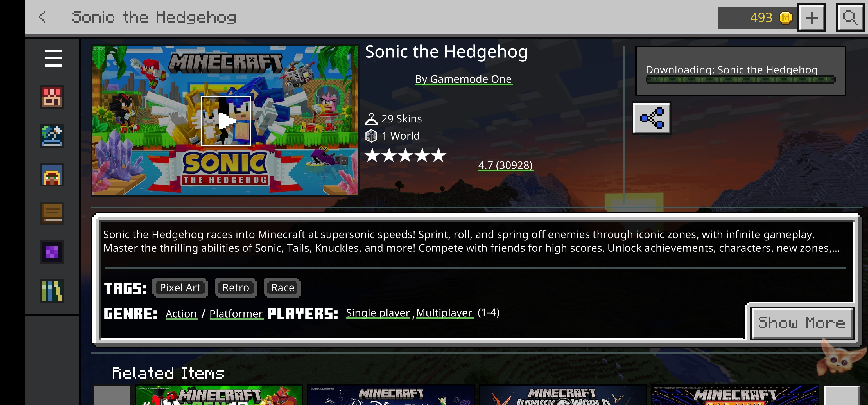Viewport: 868px width, 405px height.
Task: Expand description with Show More
Action: [x=802, y=323]
